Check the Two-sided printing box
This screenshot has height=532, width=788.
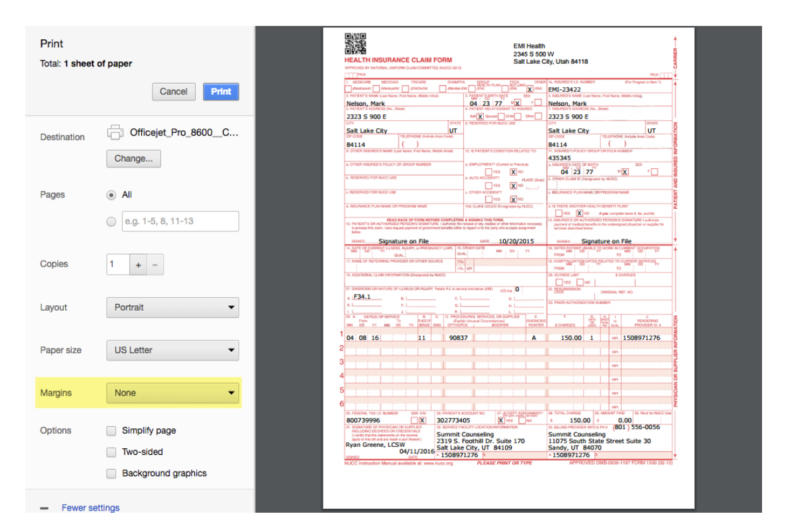pos(110,452)
